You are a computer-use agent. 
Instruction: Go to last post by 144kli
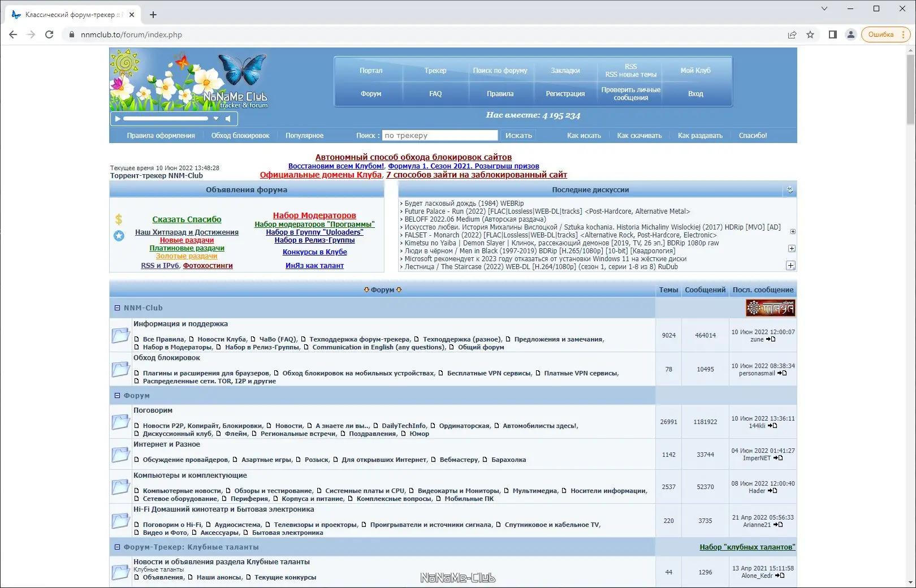pos(772,426)
